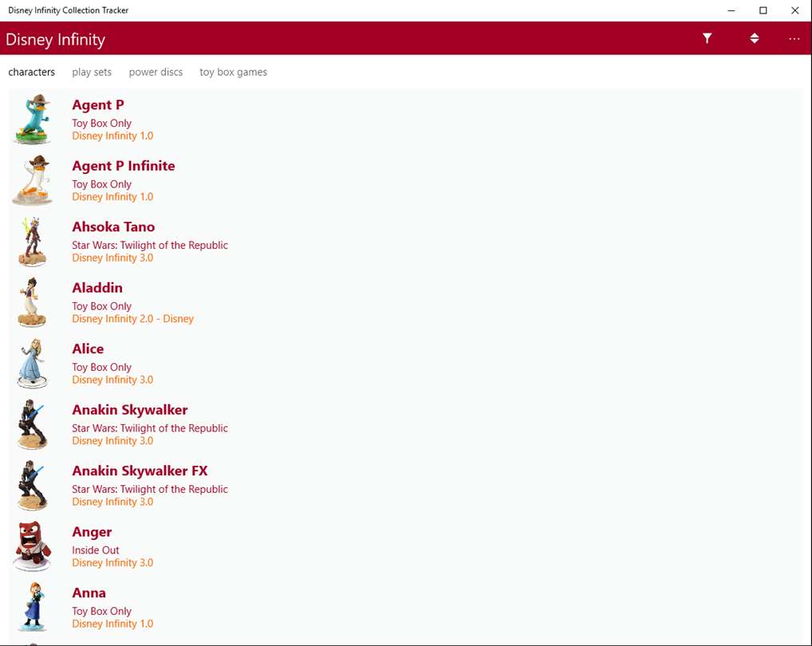
Task: Switch to the power discs tab
Action: tap(156, 72)
